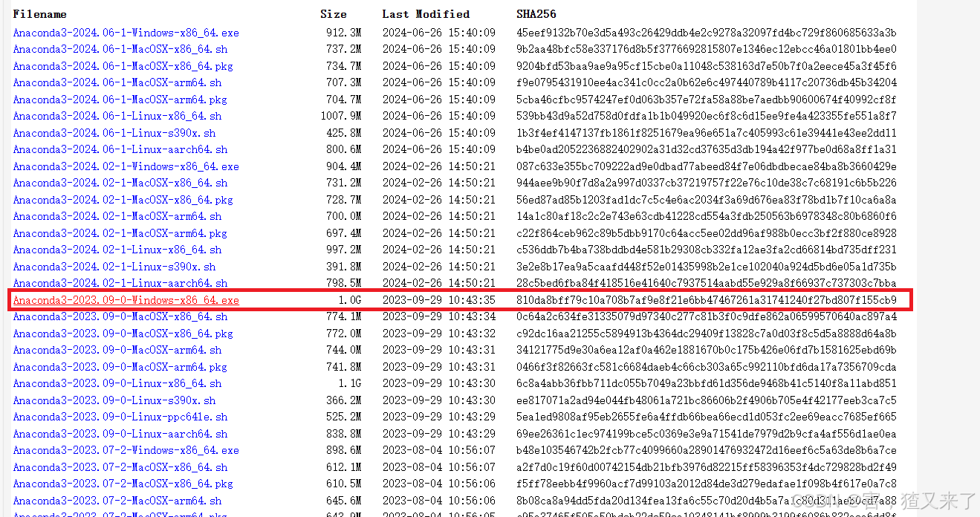The height and width of the screenshot is (517, 980).
Task: Select the 997.2M size value
Action: pos(344,250)
